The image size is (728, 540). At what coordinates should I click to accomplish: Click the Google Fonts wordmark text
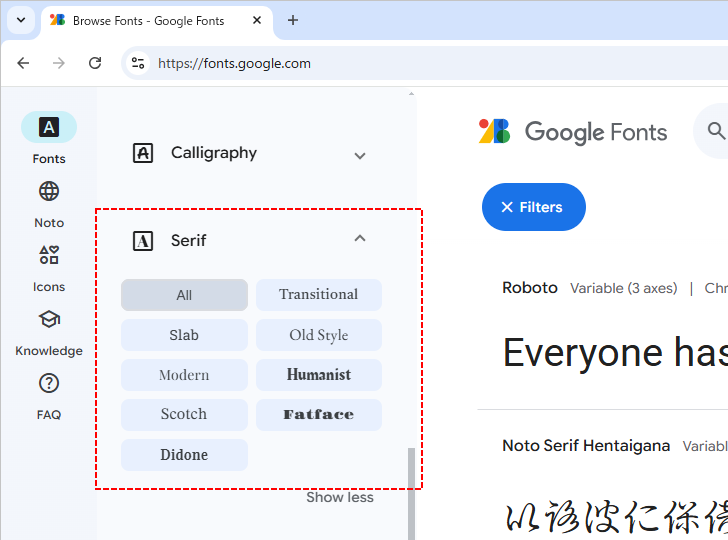coord(596,132)
